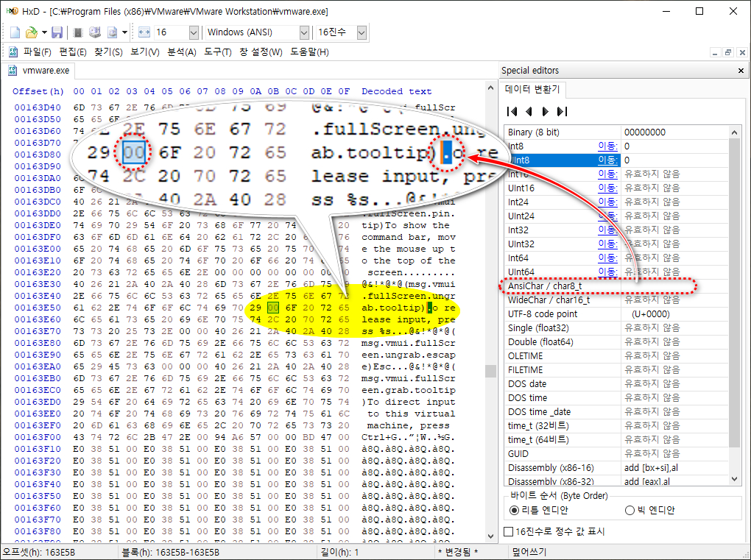Open the 창 설정(W) menu
This screenshot has width=751, height=560.
pyautogui.click(x=261, y=52)
